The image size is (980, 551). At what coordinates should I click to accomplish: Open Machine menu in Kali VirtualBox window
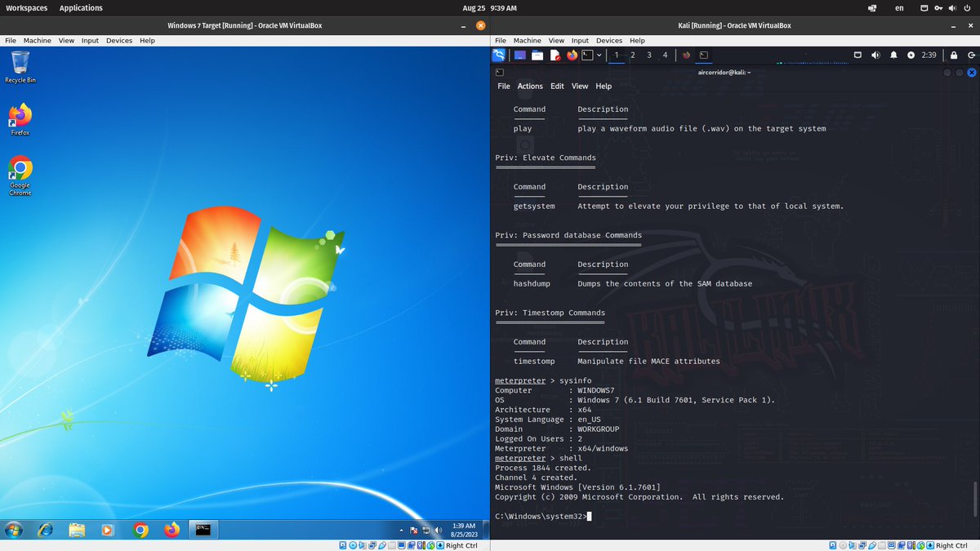point(527,40)
